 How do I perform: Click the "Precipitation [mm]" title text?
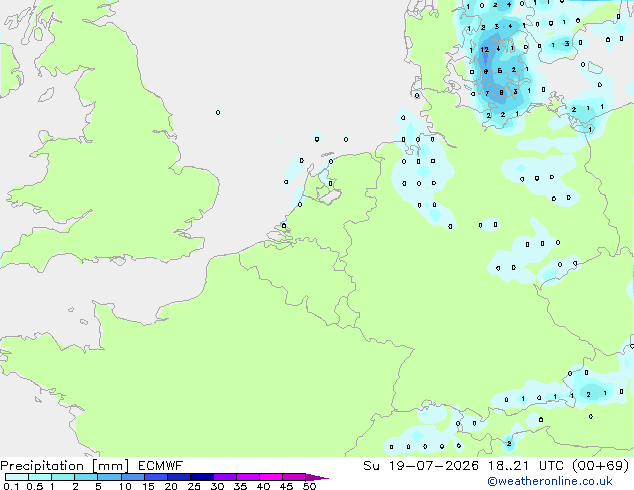(x=64, y=466)
